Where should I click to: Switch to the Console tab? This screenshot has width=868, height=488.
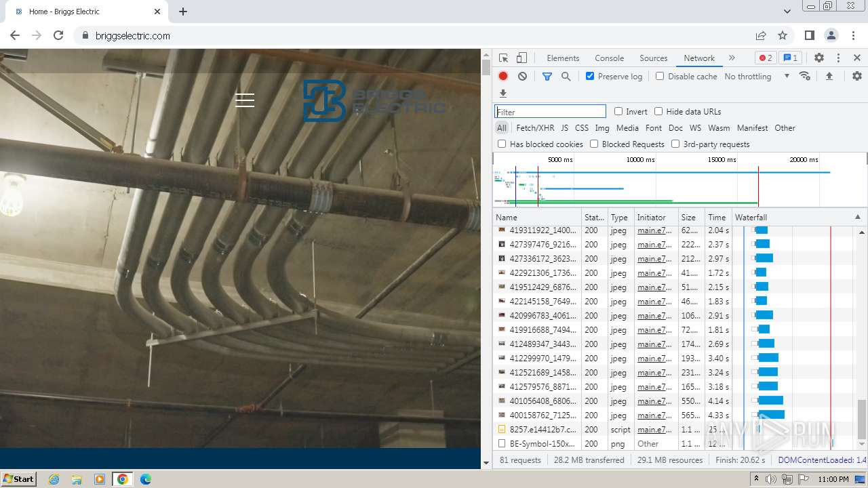(609, 58)
